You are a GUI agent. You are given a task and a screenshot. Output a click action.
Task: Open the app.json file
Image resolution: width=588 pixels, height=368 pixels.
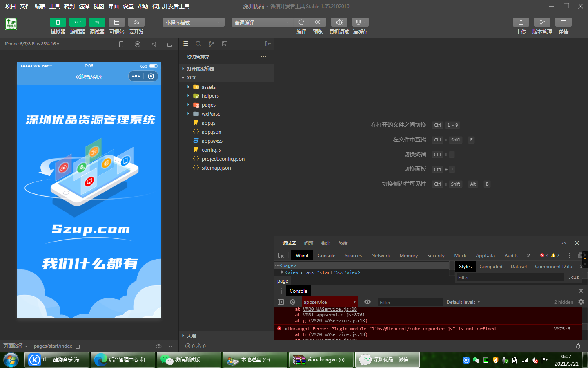click(211, 132)
